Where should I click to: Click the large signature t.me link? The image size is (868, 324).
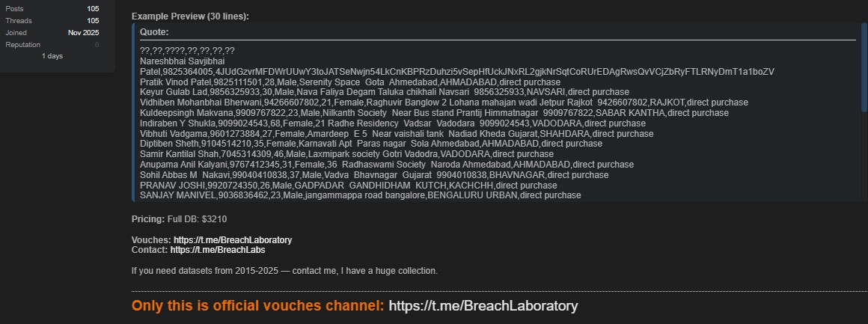point(483,306)
